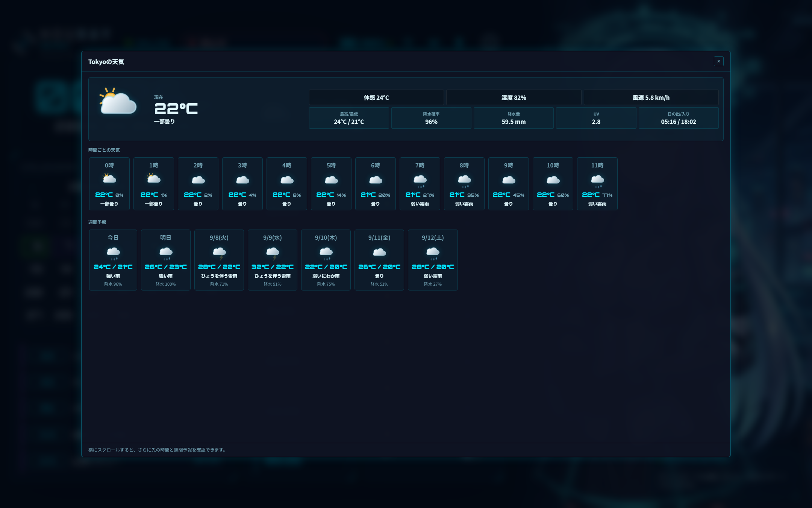Viewport: 812px width, 508px height.
Task: Click the 明日 rain icon
Action: point(166,253)
